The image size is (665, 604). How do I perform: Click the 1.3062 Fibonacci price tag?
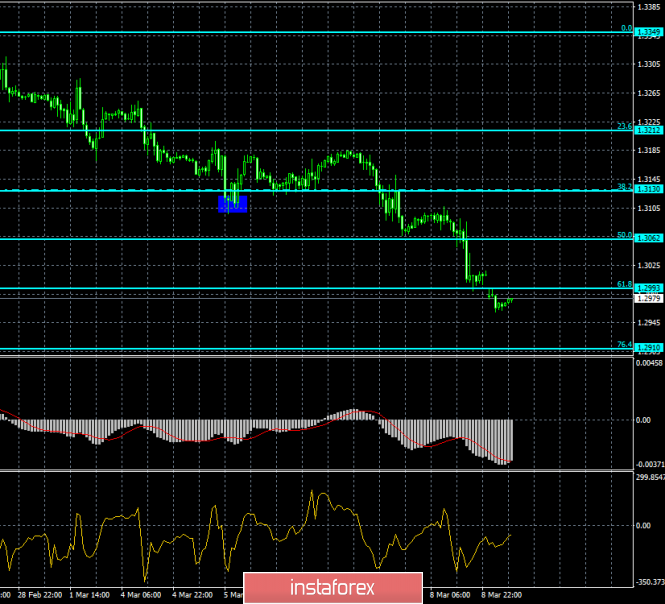tap(649, 238)
